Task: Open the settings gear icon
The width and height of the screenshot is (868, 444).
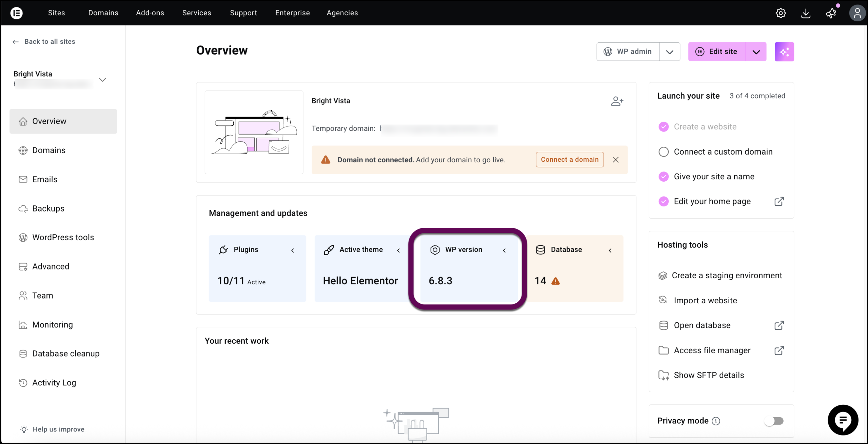Action: point(781,13)
